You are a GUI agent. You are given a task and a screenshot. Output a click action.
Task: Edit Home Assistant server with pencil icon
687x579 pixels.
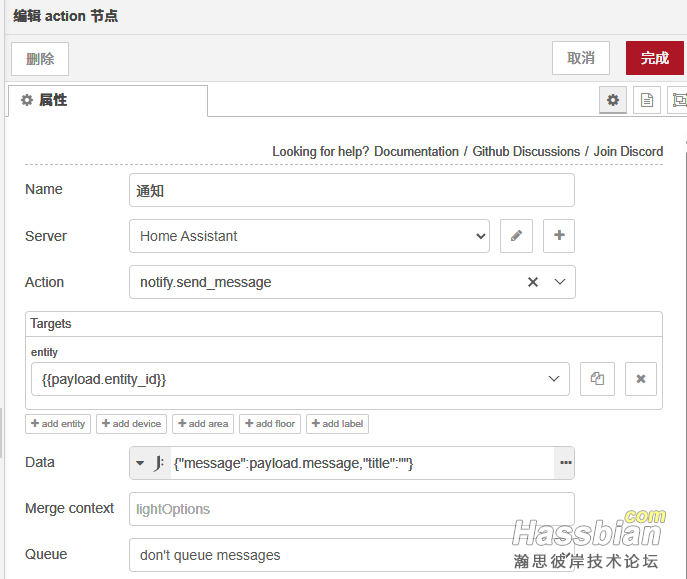tap(517, 236)
